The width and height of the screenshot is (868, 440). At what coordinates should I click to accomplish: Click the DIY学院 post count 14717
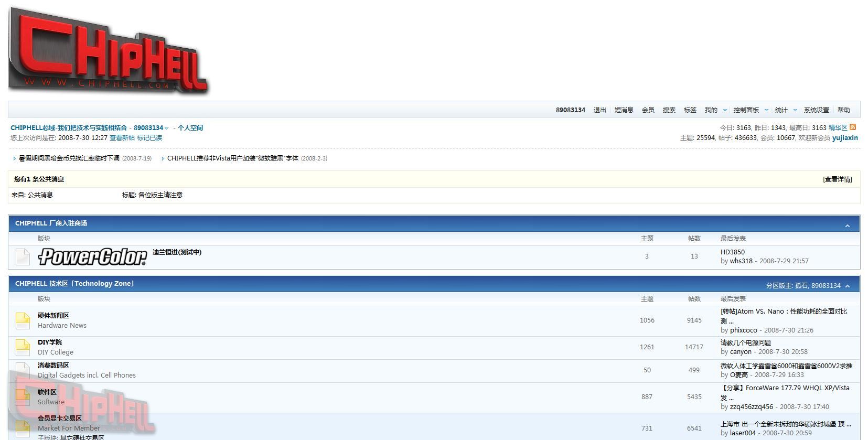pos(694,347)
